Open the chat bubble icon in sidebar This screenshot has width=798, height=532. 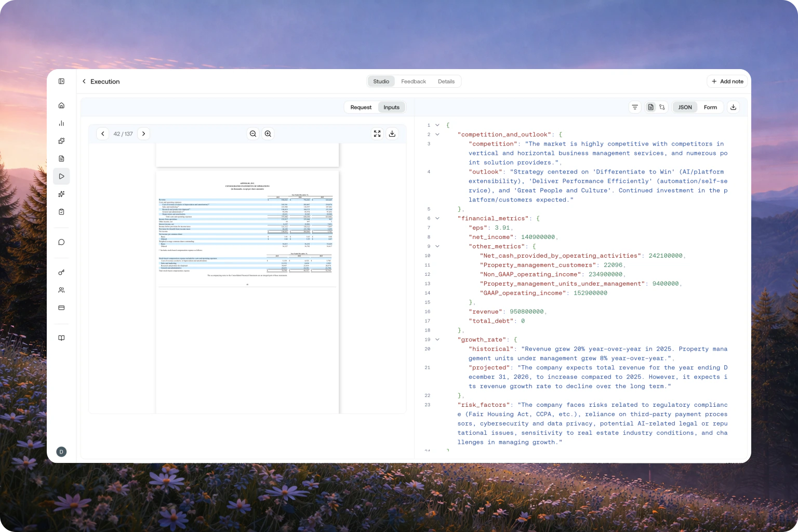pos(61,242)
